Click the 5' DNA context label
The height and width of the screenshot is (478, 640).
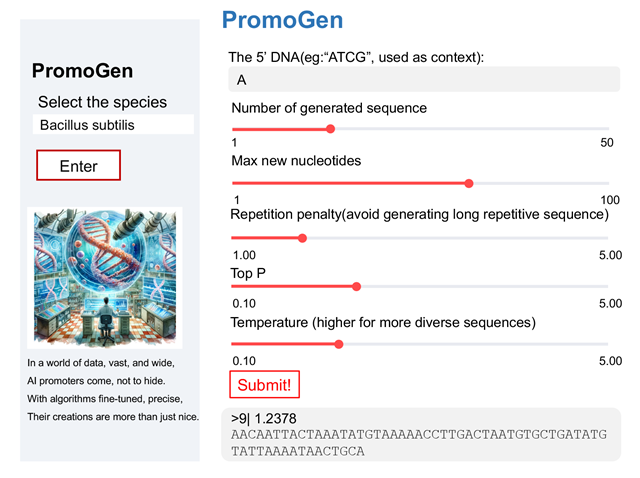click(x=356, y=57)
